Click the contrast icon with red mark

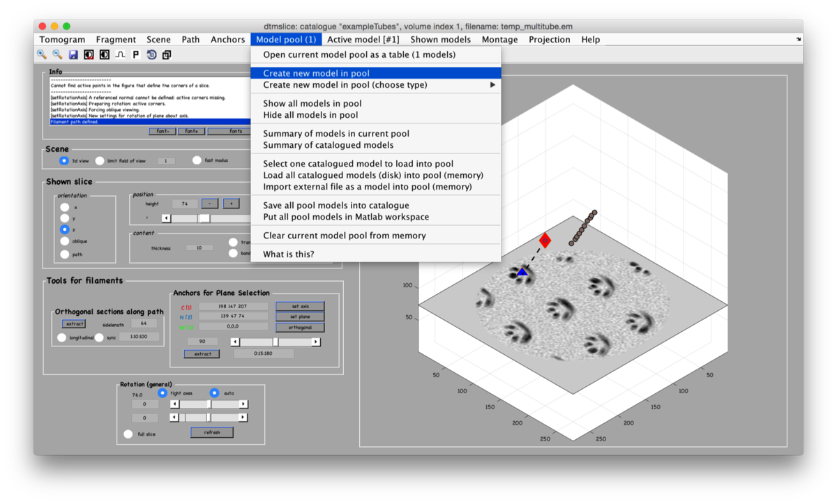(89, 54)
